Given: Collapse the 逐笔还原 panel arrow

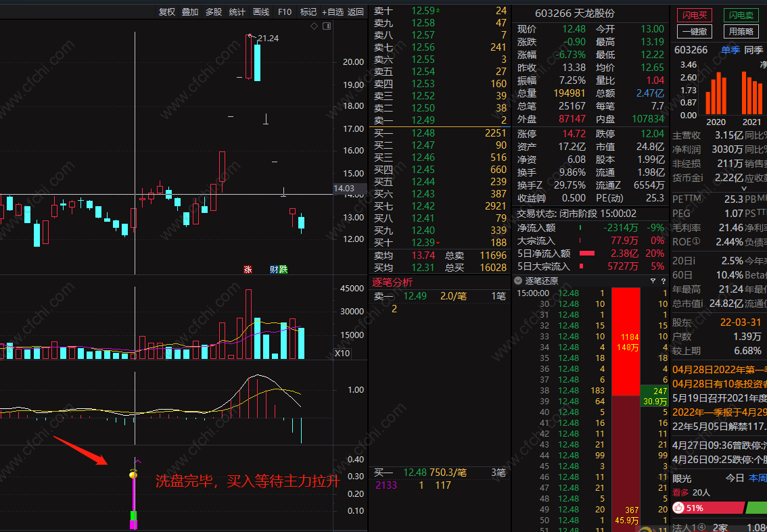Looking at the screenshot, I should 518,281.
